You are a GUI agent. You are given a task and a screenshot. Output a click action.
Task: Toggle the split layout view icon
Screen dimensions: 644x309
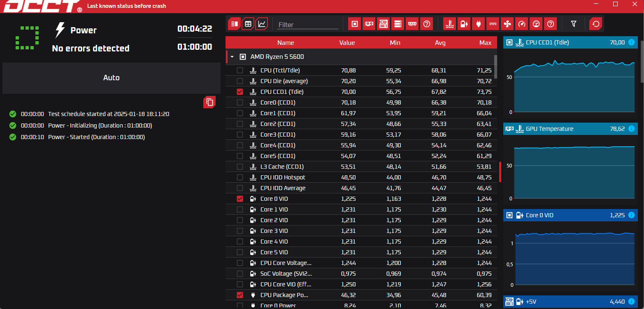point(234,24)
